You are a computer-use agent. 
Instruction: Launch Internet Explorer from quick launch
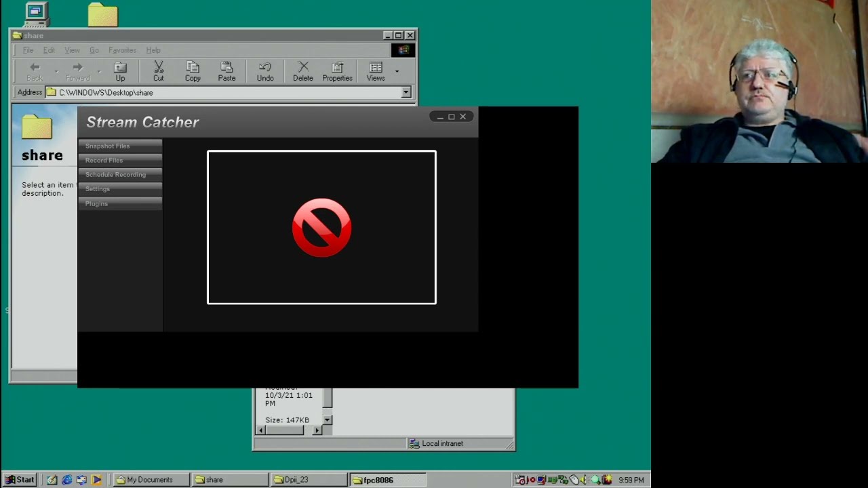pyautogui.click(x=67, y=480)
